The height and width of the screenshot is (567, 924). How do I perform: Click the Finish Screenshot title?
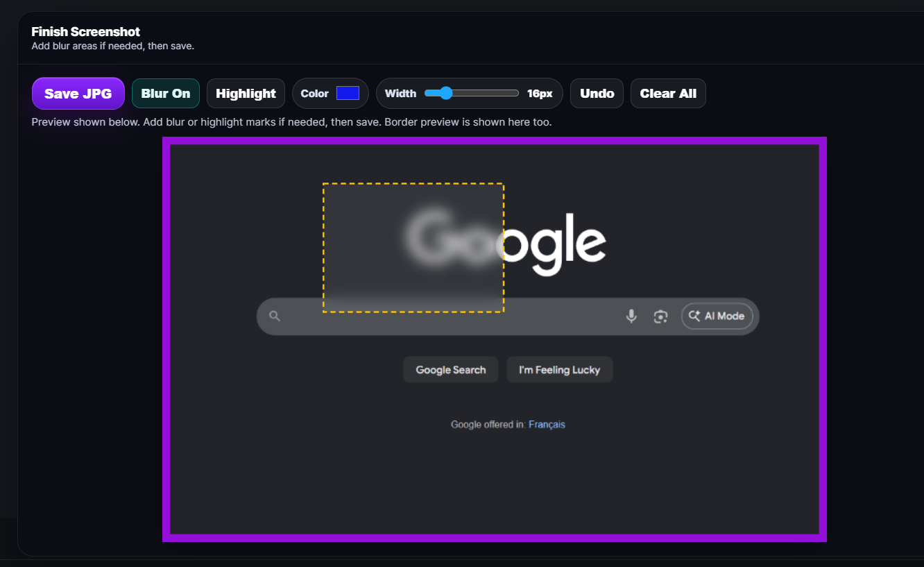86,32
